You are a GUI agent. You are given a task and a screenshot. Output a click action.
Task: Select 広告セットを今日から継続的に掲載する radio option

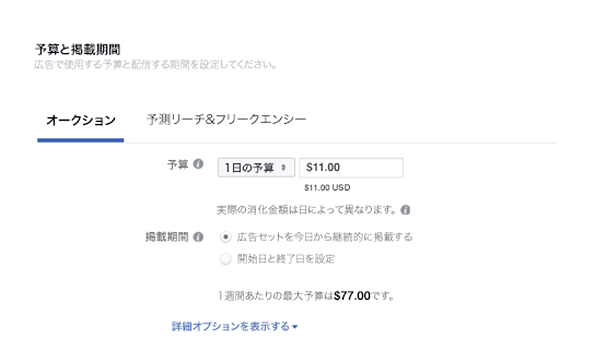(x=225, y=237)
